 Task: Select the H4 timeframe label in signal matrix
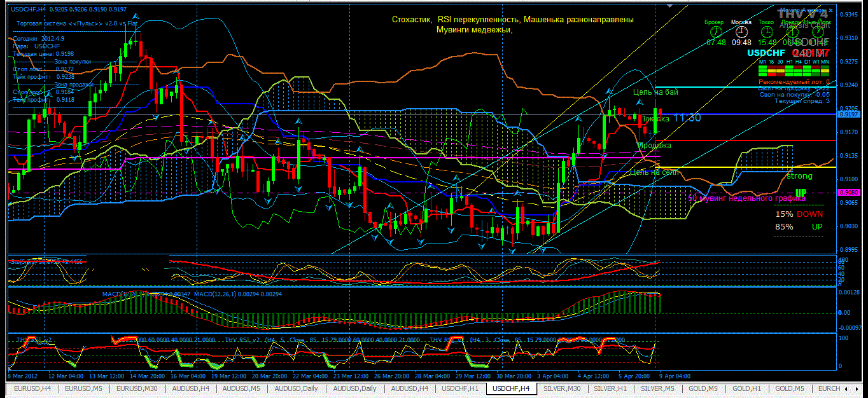pos(798,62)
